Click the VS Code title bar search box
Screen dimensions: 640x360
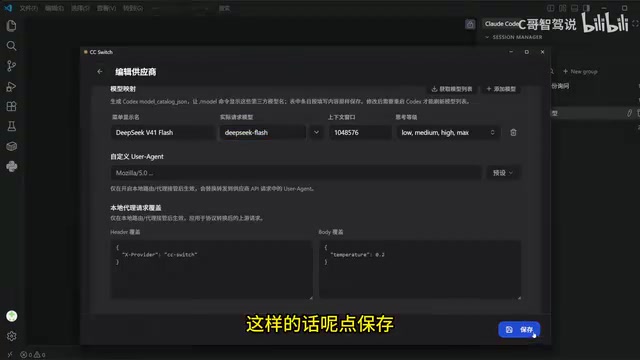[224, 8]
